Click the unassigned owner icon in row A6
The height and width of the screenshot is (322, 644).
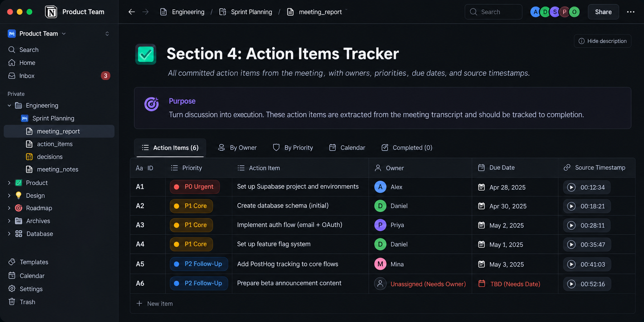tap(380, 284)
